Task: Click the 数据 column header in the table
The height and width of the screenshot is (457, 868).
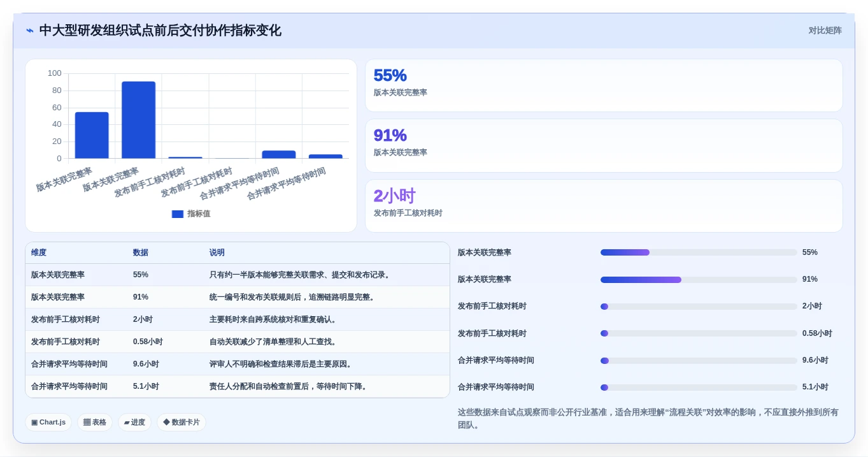Action: pos(141,253)
